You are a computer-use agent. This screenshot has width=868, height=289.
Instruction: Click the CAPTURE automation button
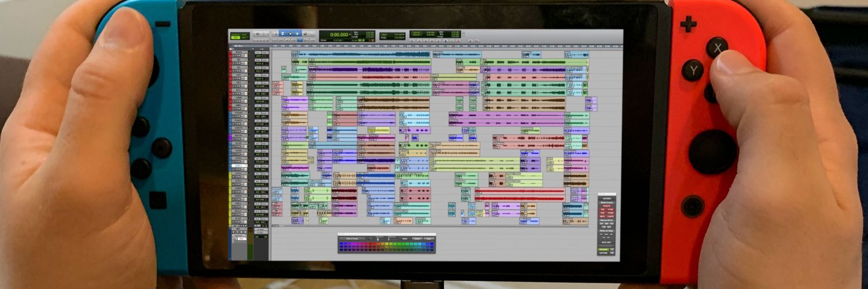click(604, 253)
